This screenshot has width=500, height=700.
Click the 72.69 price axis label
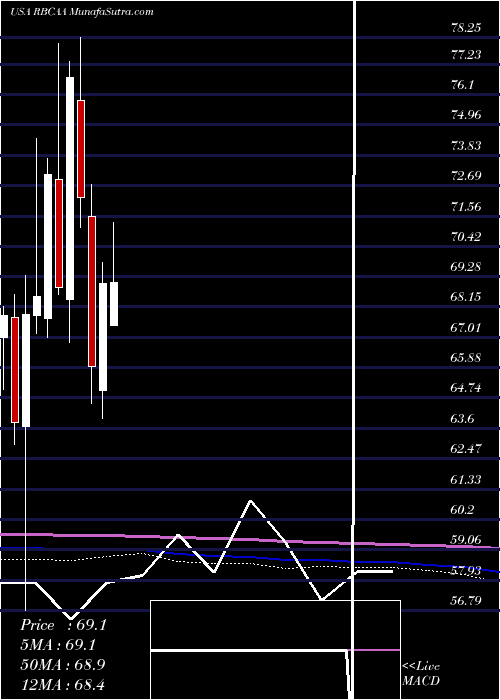pyautogui.click(x=466, y=176)
